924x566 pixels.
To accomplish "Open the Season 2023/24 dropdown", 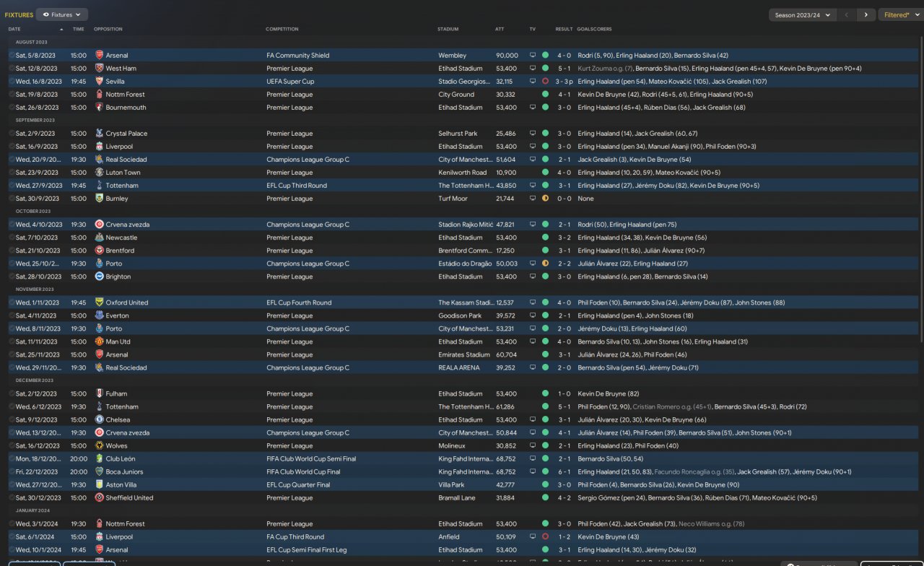I will 802,14.
